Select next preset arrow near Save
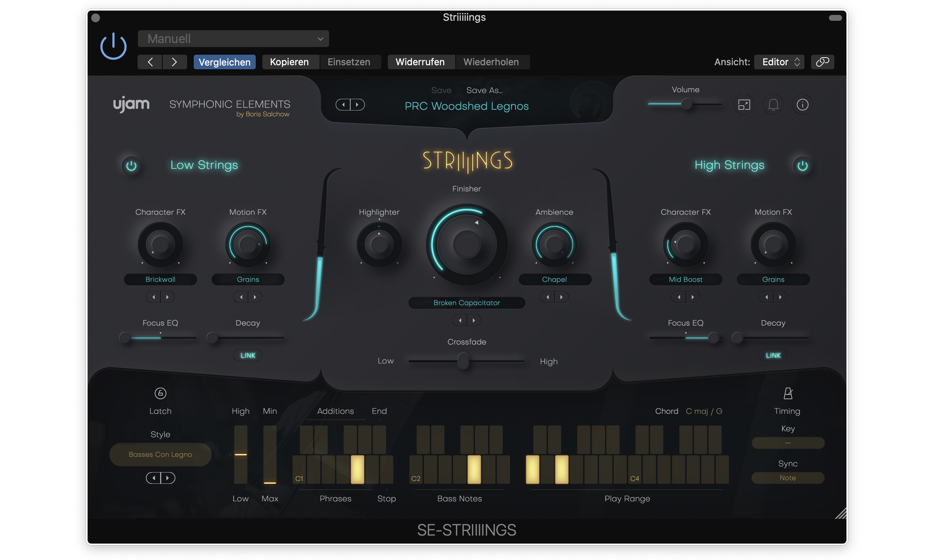 pos(357,105)
